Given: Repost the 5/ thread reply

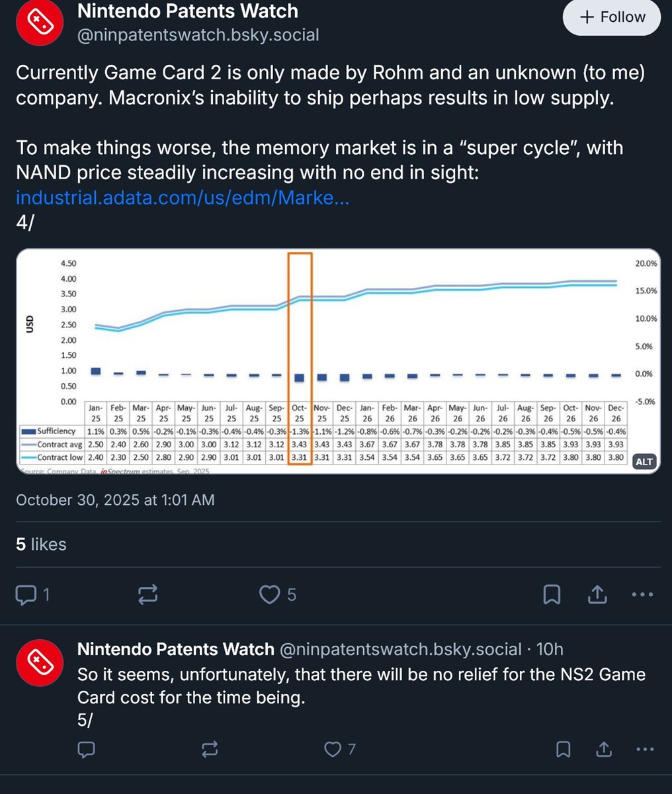Looking at the screenshot, I should point(209,749).
